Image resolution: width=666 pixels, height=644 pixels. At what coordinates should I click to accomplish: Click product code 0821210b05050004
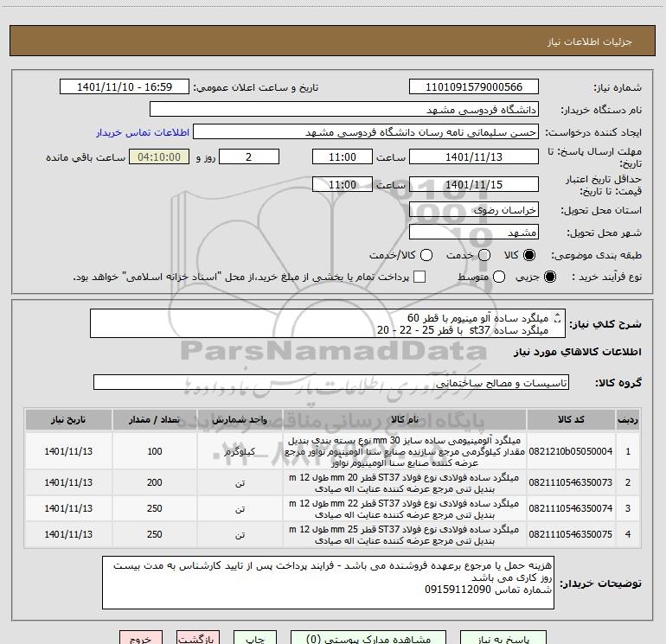coord(571,451)
